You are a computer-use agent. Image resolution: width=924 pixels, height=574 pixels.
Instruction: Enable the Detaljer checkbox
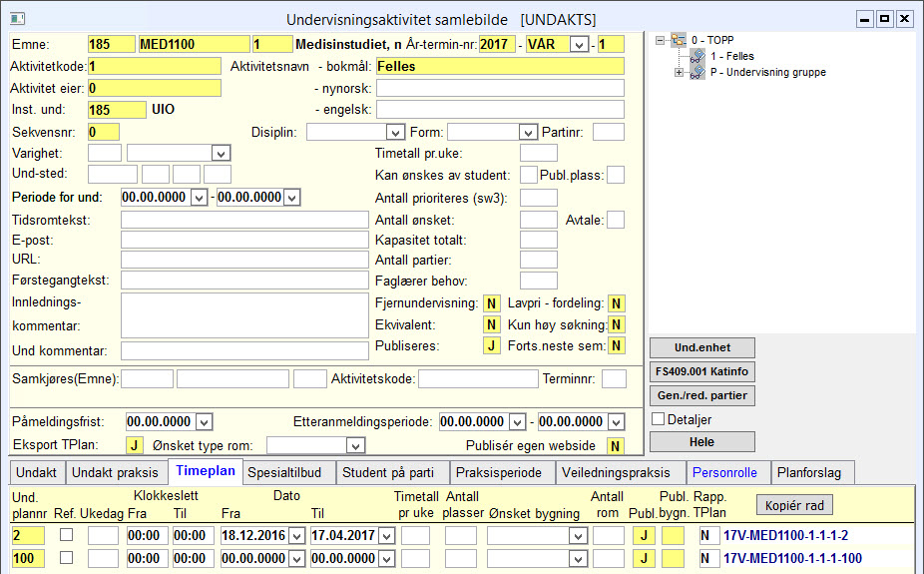click(x=659, y=419)
